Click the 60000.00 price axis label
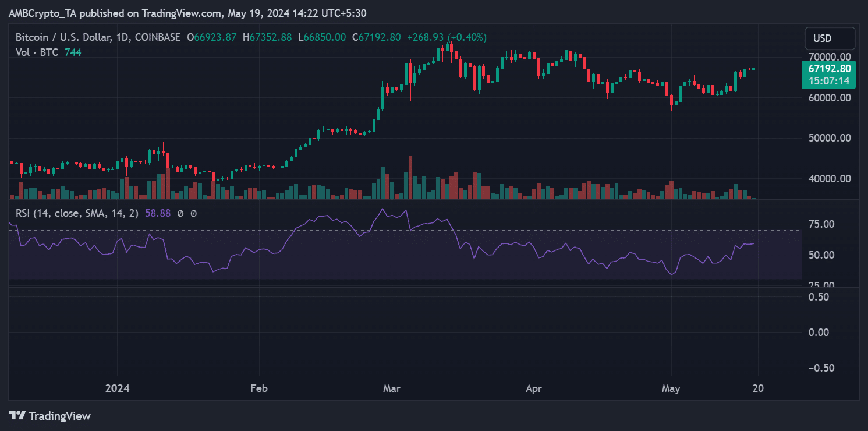 pyautogui.click(x=828, y=98)
